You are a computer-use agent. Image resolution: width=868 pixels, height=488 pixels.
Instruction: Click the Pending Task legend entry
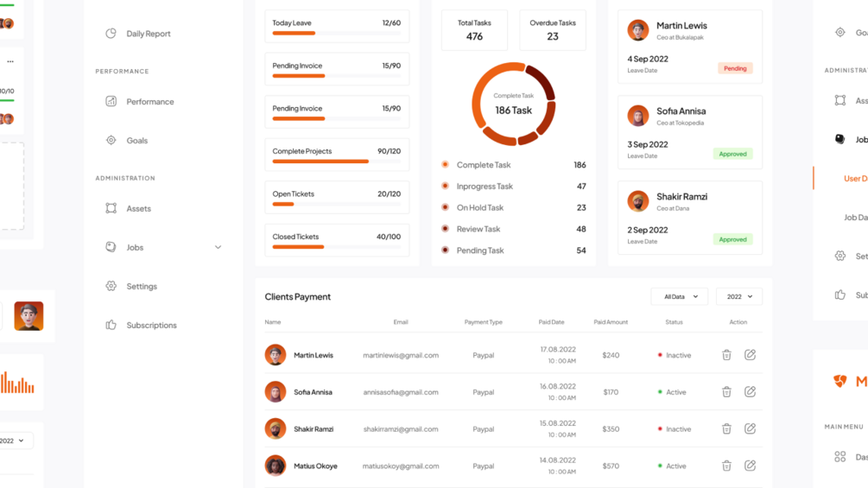click(x=513, y=250)
